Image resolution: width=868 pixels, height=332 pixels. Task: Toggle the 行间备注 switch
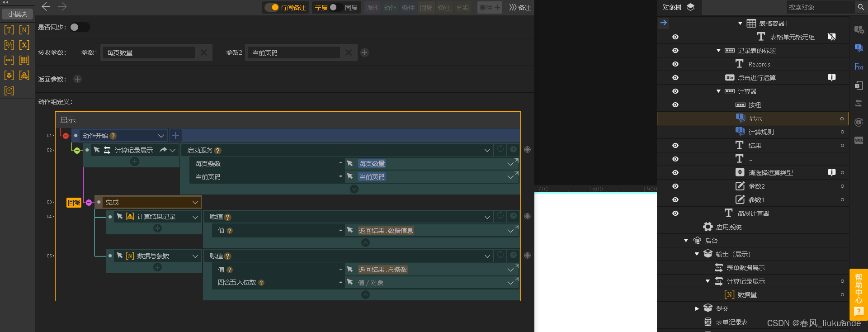click(272, 7)
